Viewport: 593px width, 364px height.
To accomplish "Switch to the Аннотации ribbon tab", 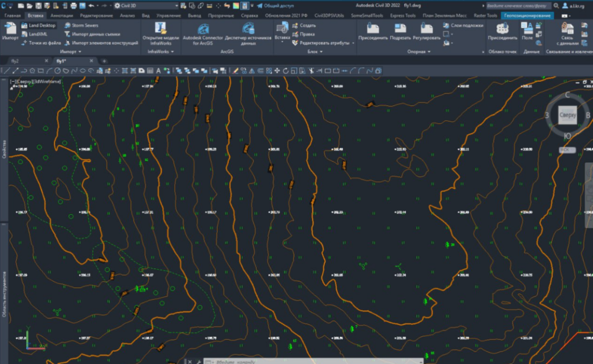I will point(61,16).
